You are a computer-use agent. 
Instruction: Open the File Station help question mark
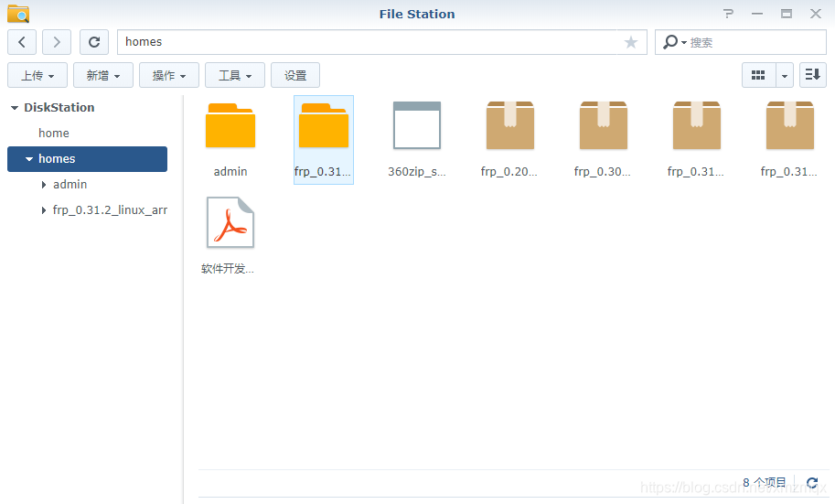point(728,14)
